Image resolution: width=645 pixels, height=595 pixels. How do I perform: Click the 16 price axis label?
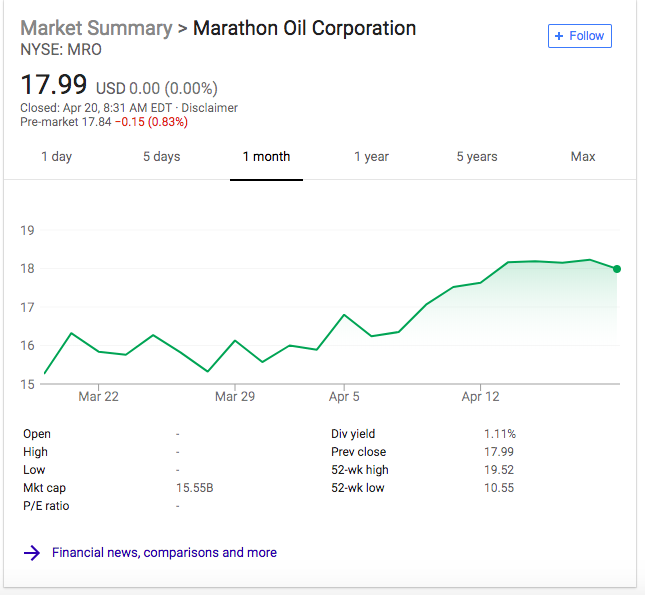(x=27, y=346)
